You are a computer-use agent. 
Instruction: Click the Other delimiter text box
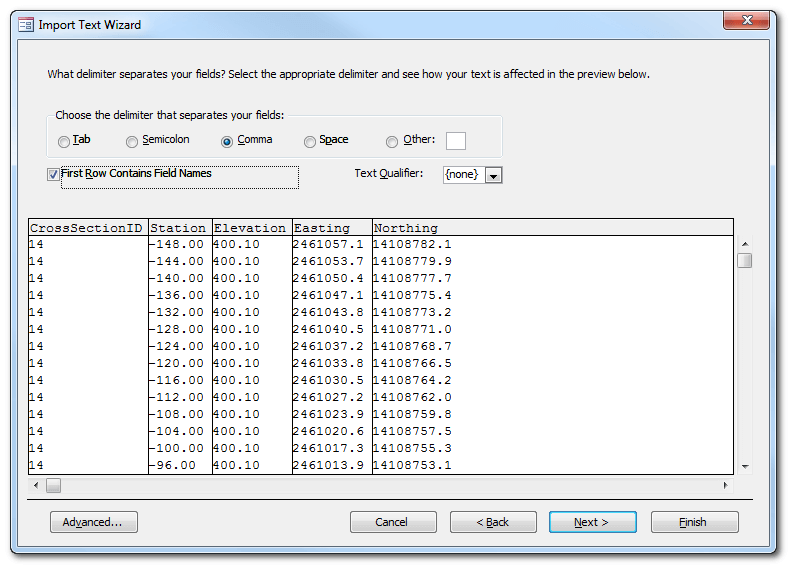coord(455,141)
